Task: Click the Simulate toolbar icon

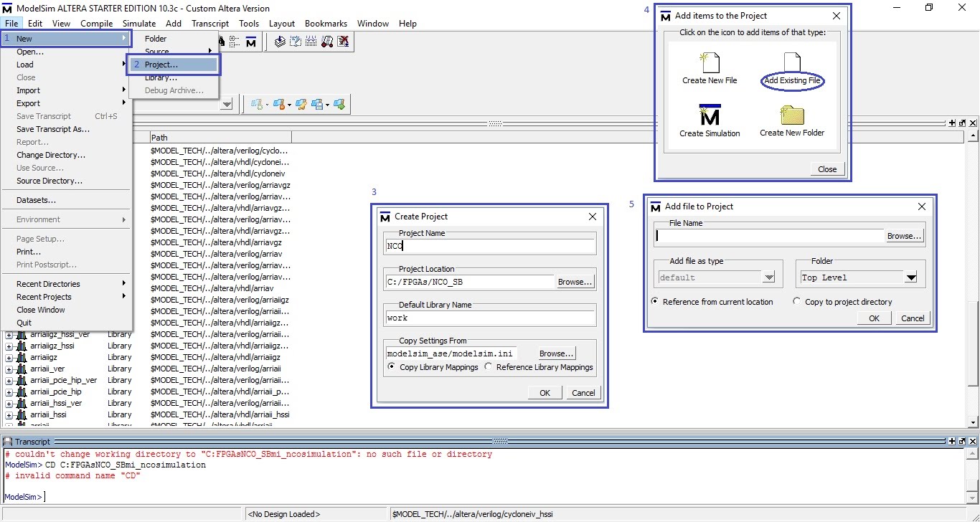Action: (311, 42)
